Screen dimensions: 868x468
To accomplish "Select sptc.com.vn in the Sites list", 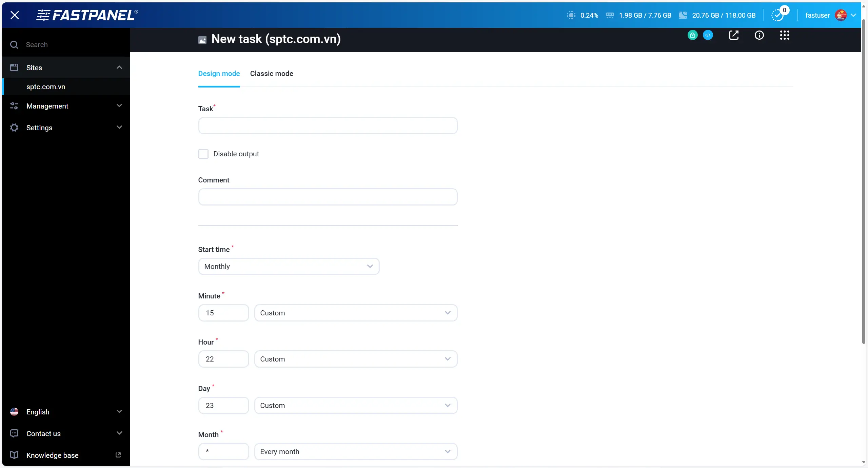I will 46,87.
